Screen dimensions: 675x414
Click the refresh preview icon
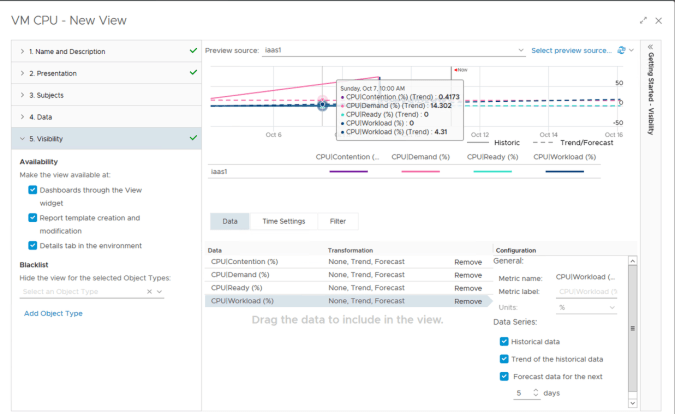click(621, 50)
